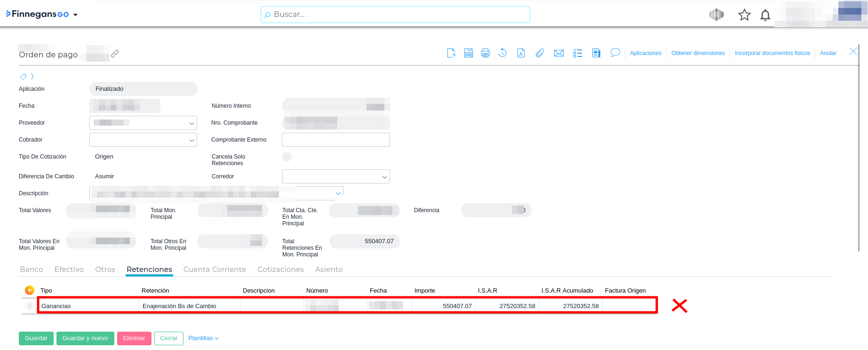The height and width of the screenshot is (350, 868).
Task: Open the checklist icon in toolbar
Action: (x=578, y=53)
